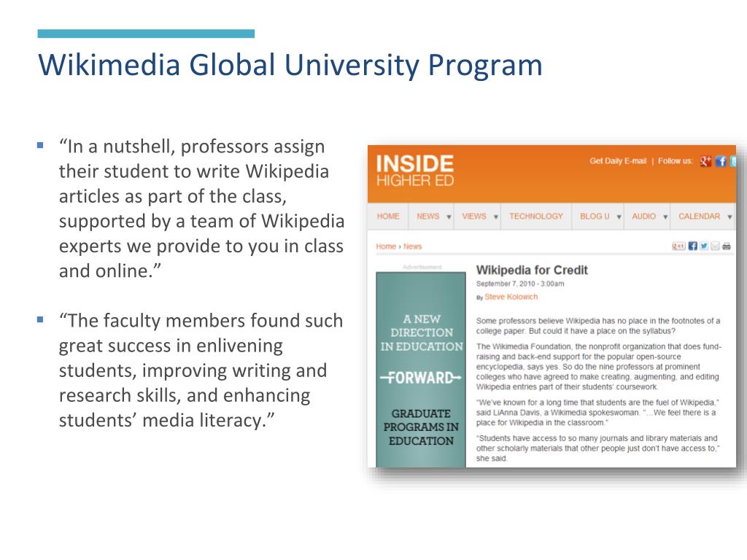
Task: Open author link Steve Kolowich
Action: coord(511,297)
